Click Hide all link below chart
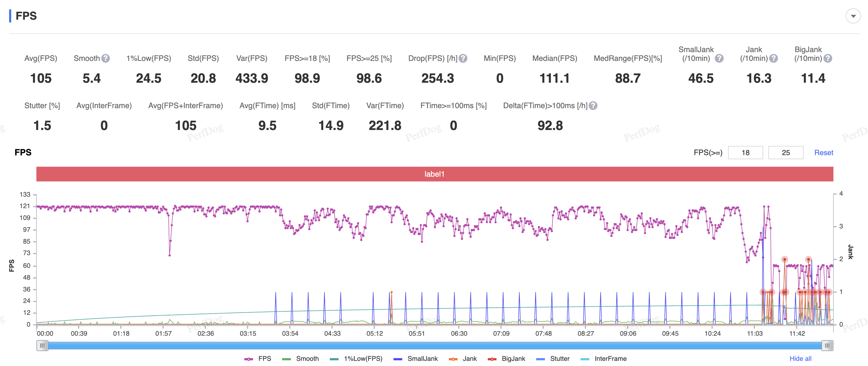 pyautogui.click(x=800, y=359)
